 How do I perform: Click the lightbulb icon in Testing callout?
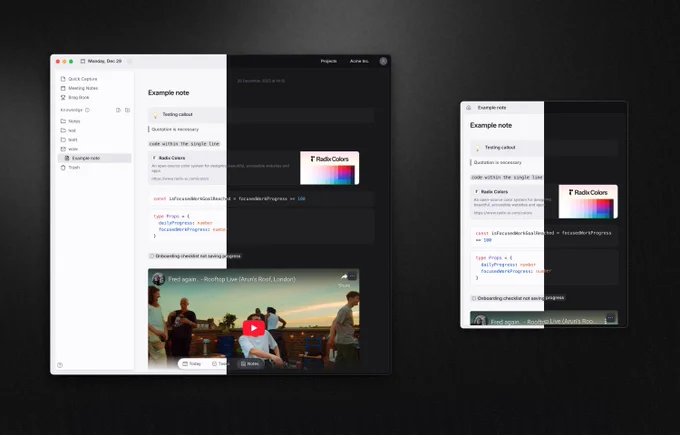[x=156, y=115]
